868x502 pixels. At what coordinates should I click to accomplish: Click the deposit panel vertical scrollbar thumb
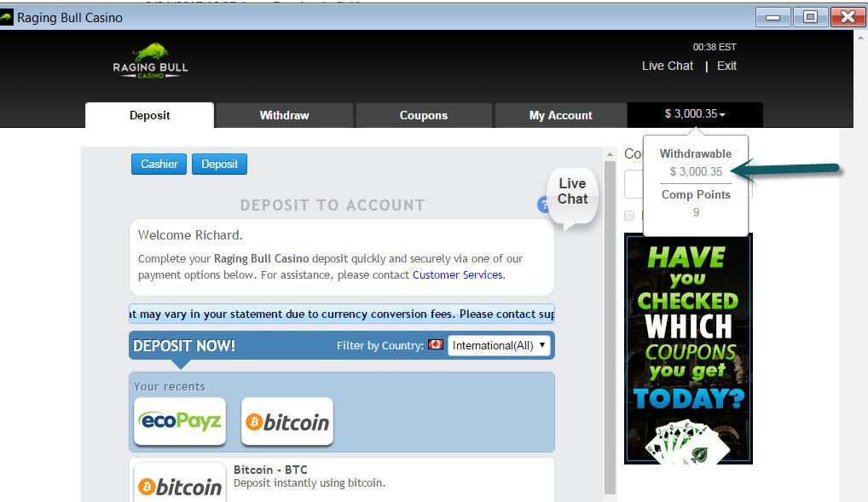tap(610, 327)
